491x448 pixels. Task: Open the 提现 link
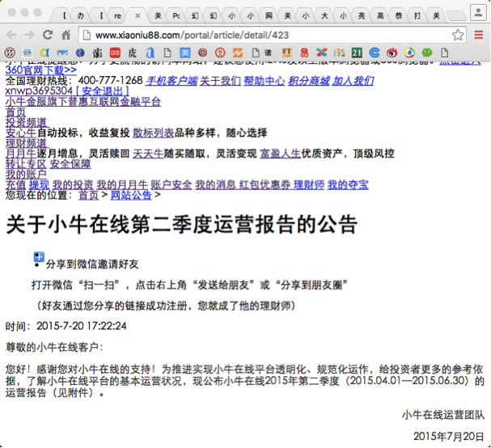[x=39, y=184]
